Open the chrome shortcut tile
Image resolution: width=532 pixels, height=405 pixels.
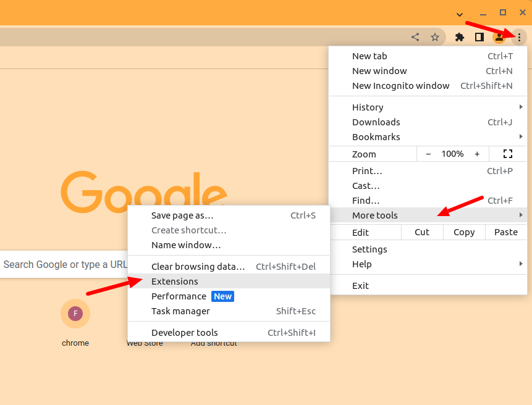coord(75,323)
